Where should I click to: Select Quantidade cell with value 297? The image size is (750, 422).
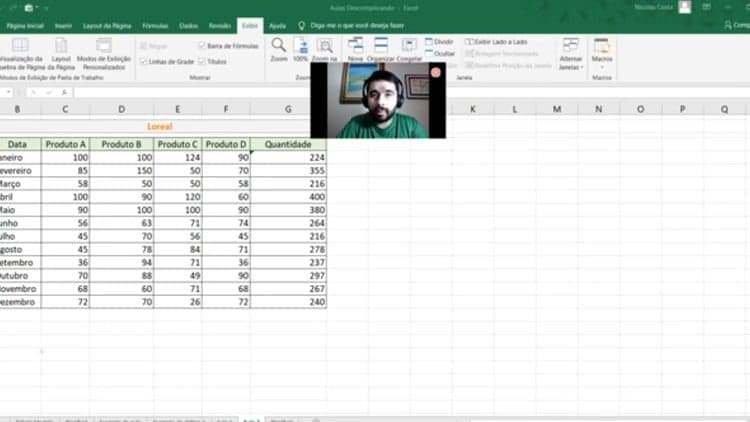coord(288,276)
